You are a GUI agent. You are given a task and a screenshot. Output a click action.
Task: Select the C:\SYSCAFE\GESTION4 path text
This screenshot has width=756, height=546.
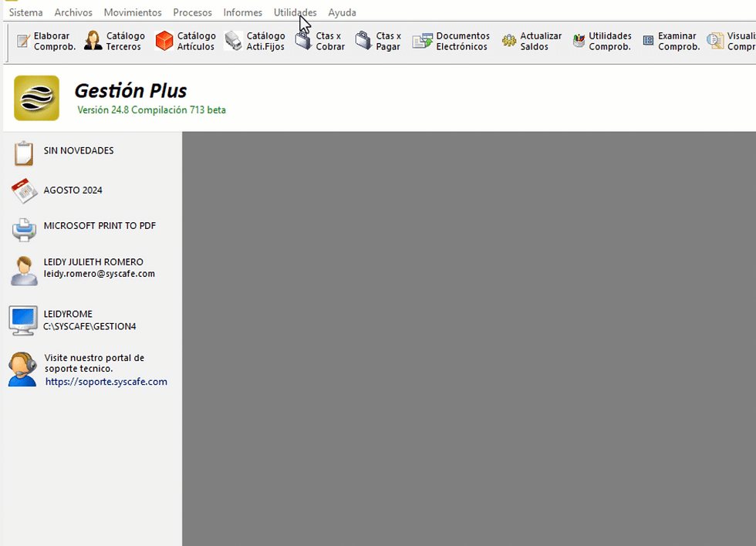[89, 327]
